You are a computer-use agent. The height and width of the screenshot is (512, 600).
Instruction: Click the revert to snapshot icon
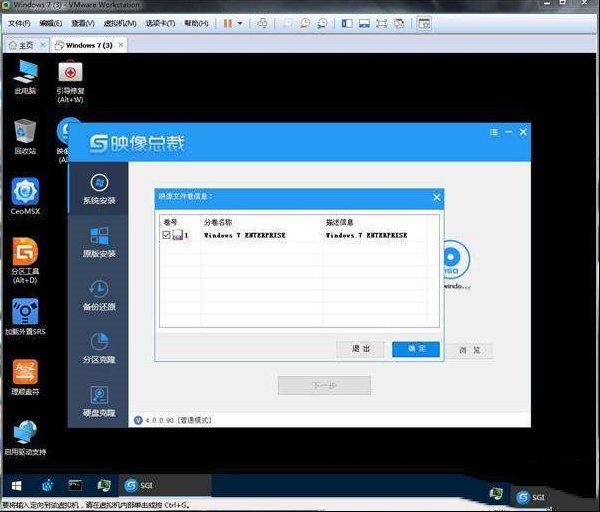[305, 23]
